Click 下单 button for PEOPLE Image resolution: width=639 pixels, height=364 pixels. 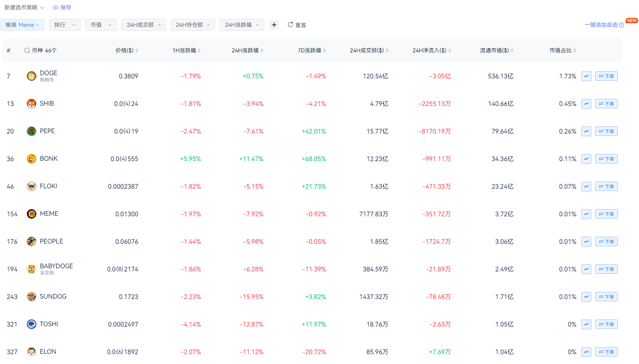click(x=606, y=241)
